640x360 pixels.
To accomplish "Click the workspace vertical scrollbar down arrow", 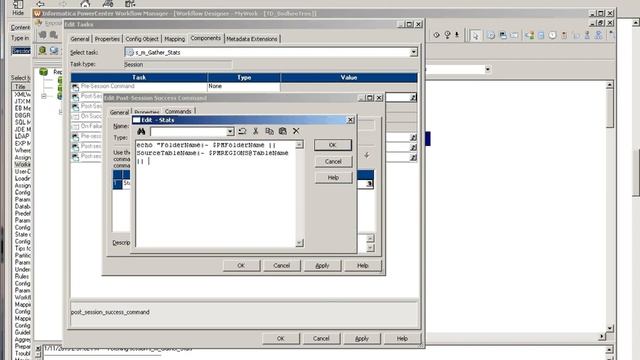I will click(x=610, y=328).
